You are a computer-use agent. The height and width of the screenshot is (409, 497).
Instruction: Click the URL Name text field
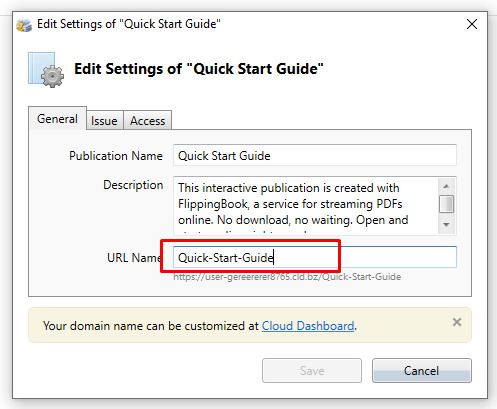[x=315, y=257]
